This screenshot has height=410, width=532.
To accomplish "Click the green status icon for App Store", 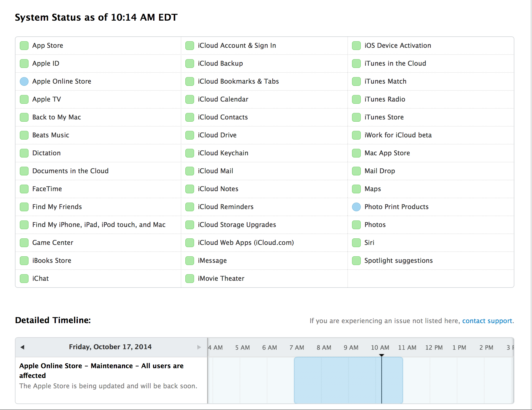I will (x=24, y=46).
